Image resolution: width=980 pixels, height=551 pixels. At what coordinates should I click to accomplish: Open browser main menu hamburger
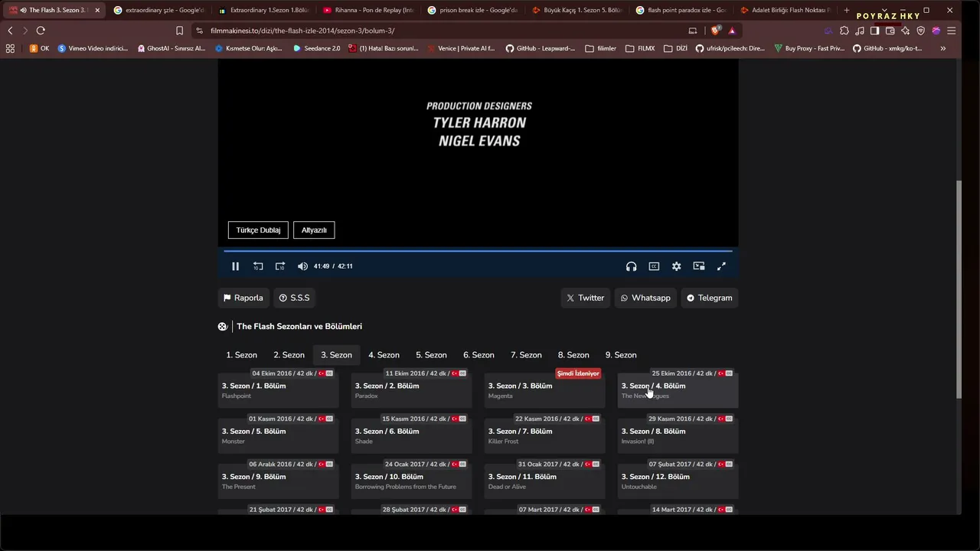[x=951, y=31]
